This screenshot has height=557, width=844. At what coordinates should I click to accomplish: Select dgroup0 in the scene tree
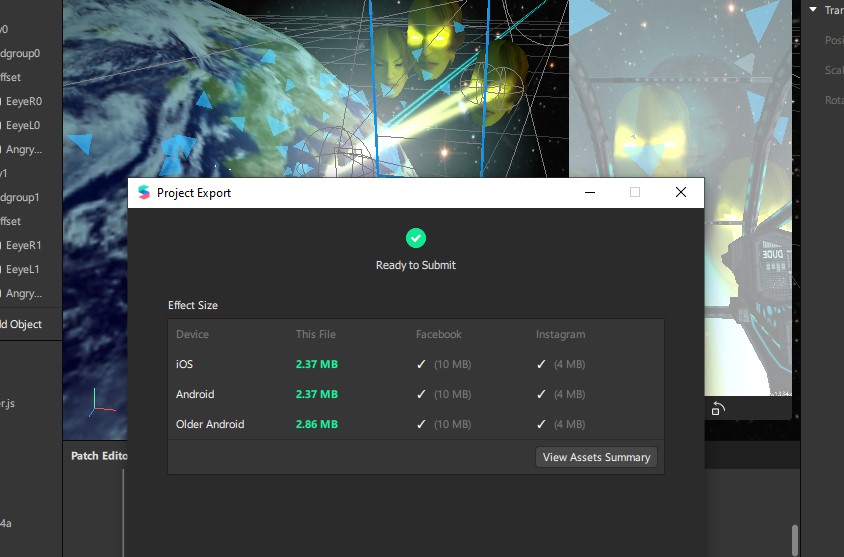20,53
